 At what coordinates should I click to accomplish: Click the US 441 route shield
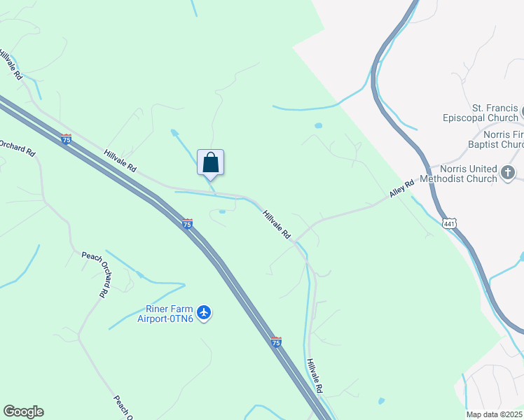pyautogui.click(x=449, y=224)
